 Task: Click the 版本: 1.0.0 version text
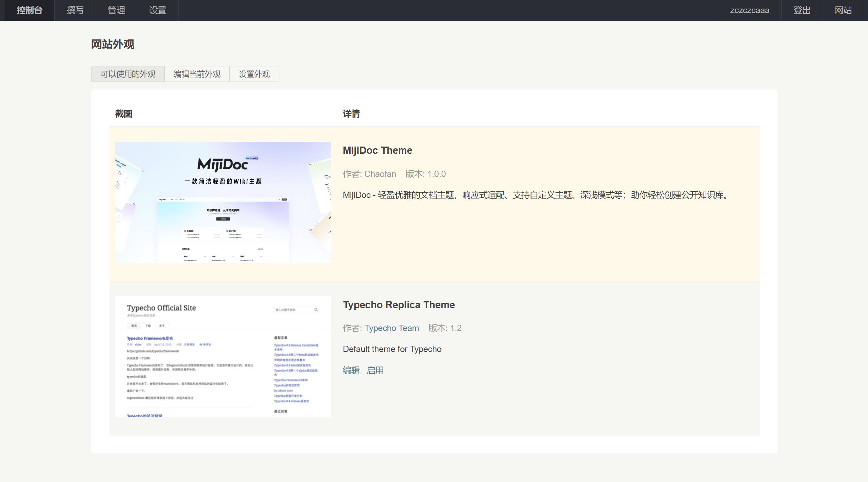[x=426, y=174]
